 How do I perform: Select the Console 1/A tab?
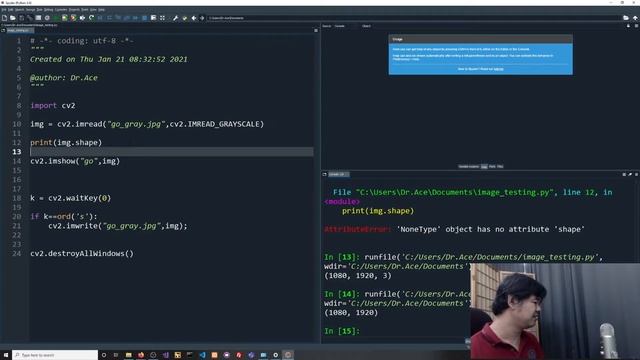click(x=338, y=174)
